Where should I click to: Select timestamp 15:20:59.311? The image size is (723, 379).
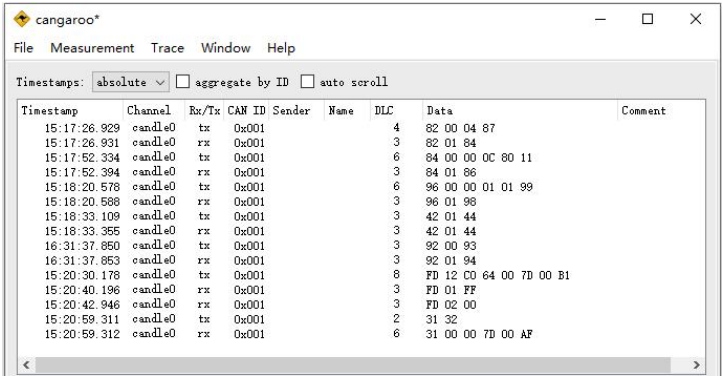[x=82, y=320]
